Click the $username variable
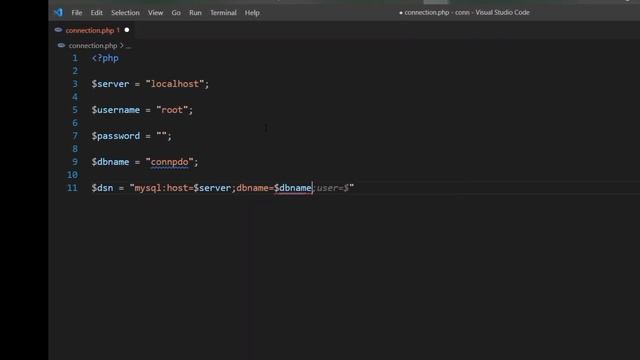 [x=116, y=110]
